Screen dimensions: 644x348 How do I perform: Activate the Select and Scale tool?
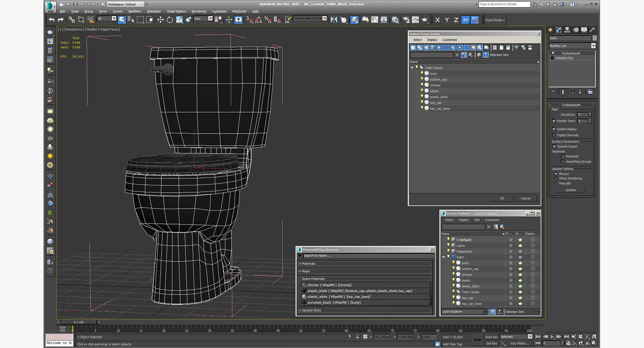[179, 20]
